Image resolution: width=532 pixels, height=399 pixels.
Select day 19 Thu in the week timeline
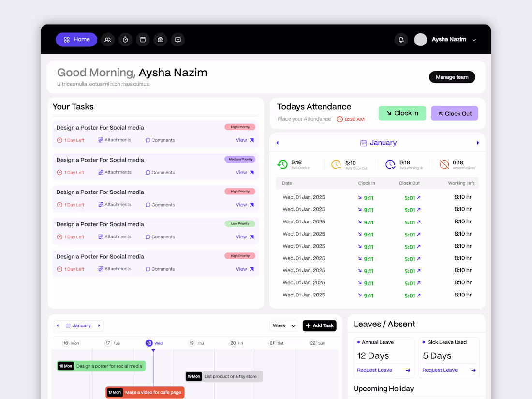pos(196,343)
